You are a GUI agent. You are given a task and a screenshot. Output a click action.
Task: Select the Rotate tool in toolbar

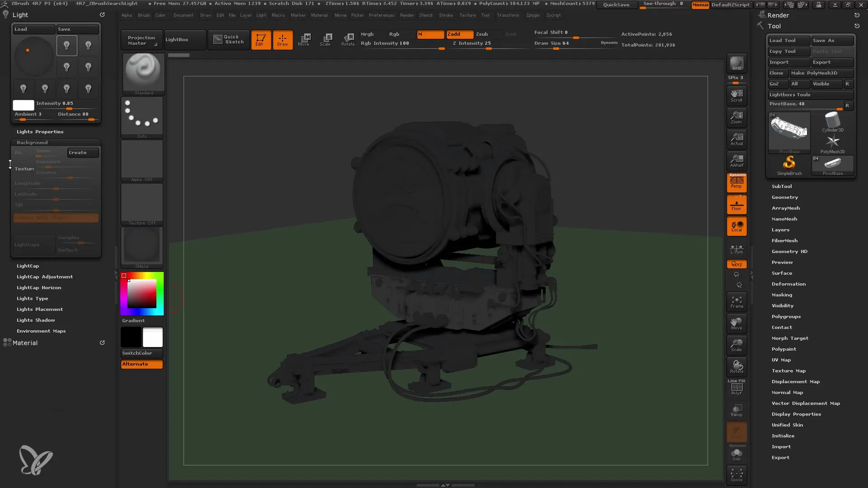348,39
